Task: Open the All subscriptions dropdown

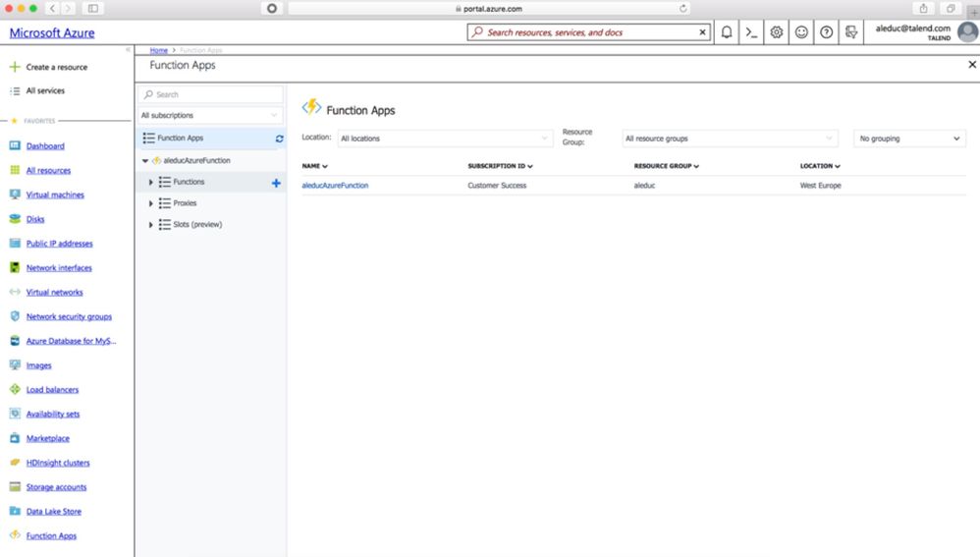Action: 210,115
